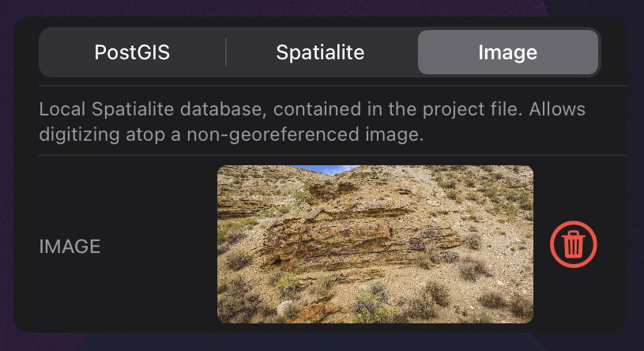Select the PostGIS database type segment
Viewport: 644px width, 351px height.
tap(132, 53)
